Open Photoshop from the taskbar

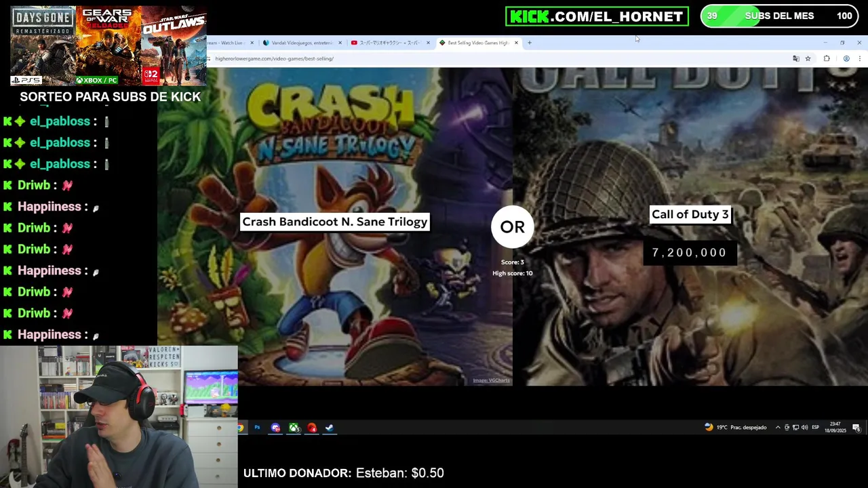tap(257, 428)
